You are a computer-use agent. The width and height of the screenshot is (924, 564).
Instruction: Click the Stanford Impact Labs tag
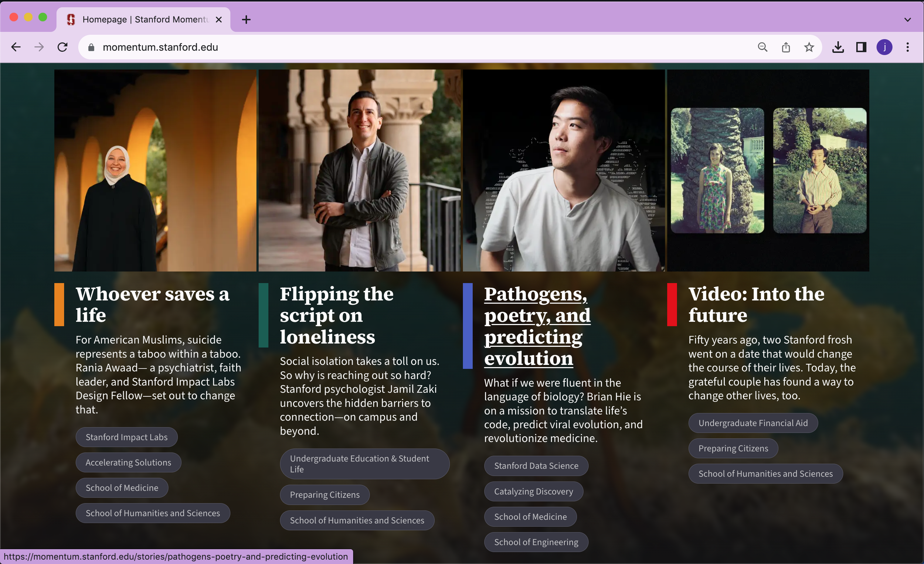click(126, 437)
